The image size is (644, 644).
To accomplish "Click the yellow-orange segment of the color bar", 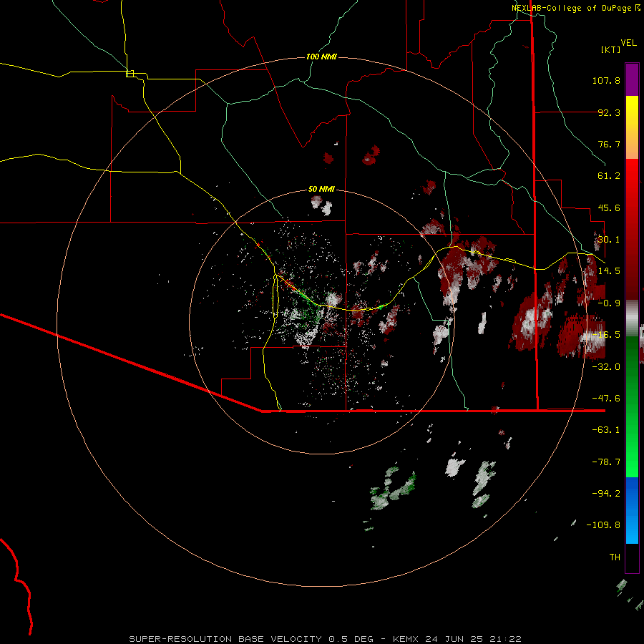I will pos(632,127).
